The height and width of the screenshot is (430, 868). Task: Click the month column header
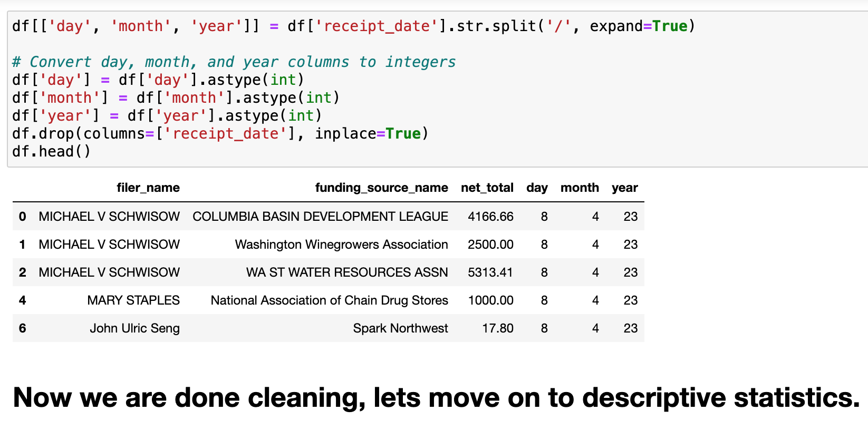pos(580,188)
